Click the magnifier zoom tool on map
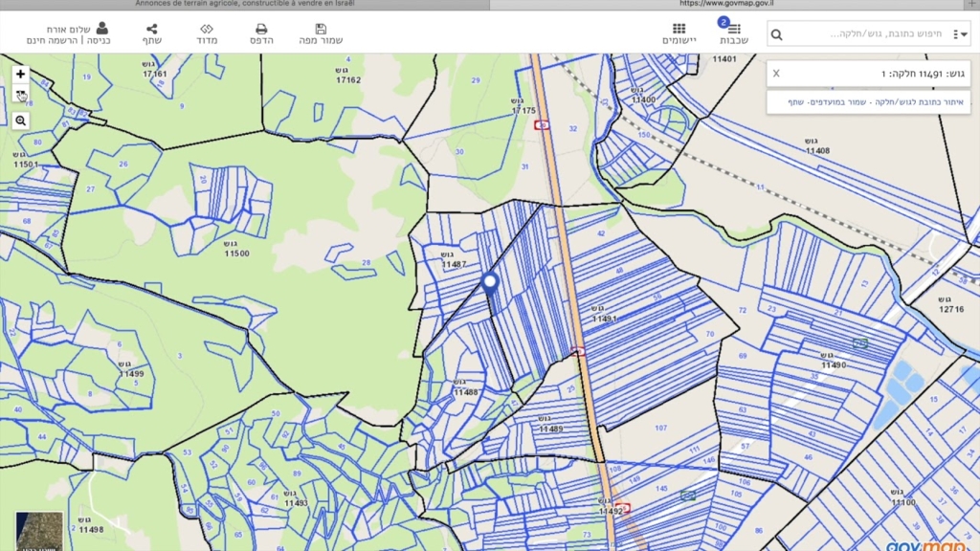980x551 pixels. click(x=20, y=121)
